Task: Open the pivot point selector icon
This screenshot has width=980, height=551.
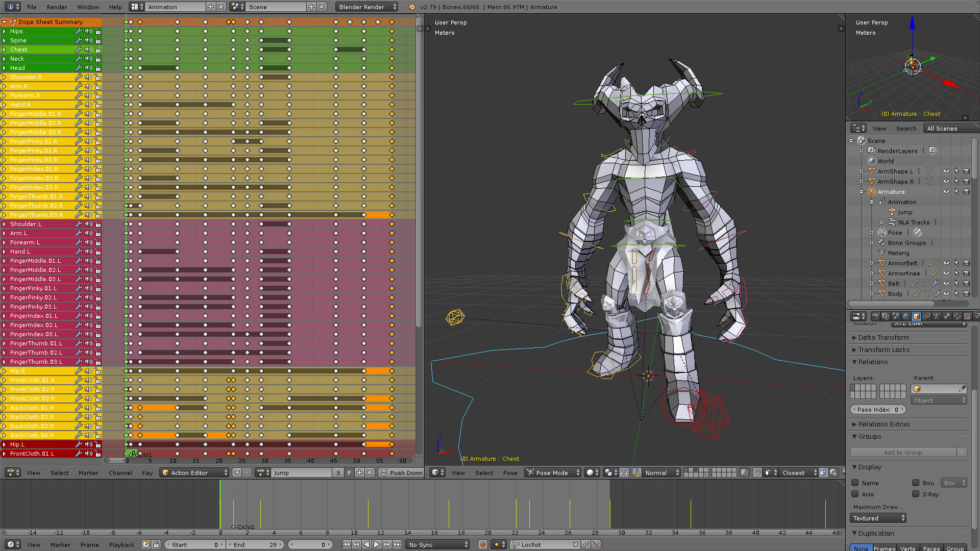Action: point(610,473)
